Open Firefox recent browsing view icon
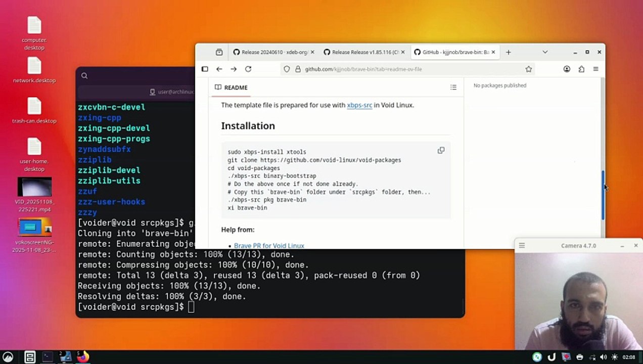643x364 pixels. coord(219,52)
